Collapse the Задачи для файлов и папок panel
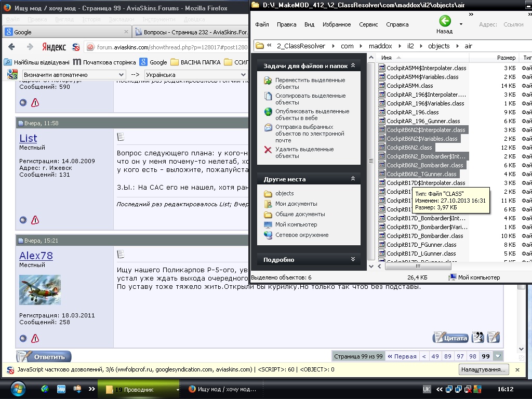Image resolution: width=532 pixels, height=399 pixels. pos(353,66)
